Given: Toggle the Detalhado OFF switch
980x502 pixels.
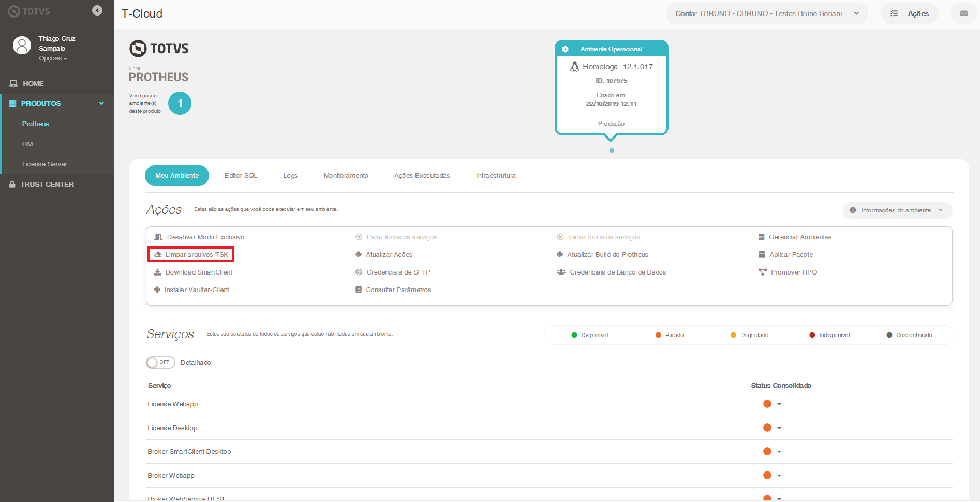Looking at the screenshot, I should pyautogui.click(x=160, y=362).
